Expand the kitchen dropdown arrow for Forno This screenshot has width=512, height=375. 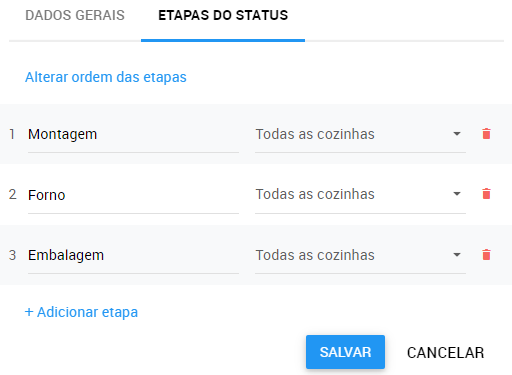[x=457, y=194]
